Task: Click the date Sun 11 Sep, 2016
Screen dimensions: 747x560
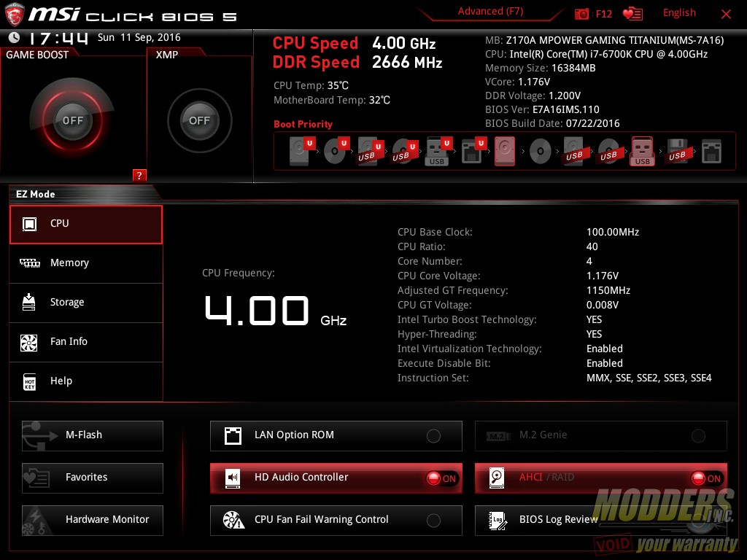Action: [139, 38]
